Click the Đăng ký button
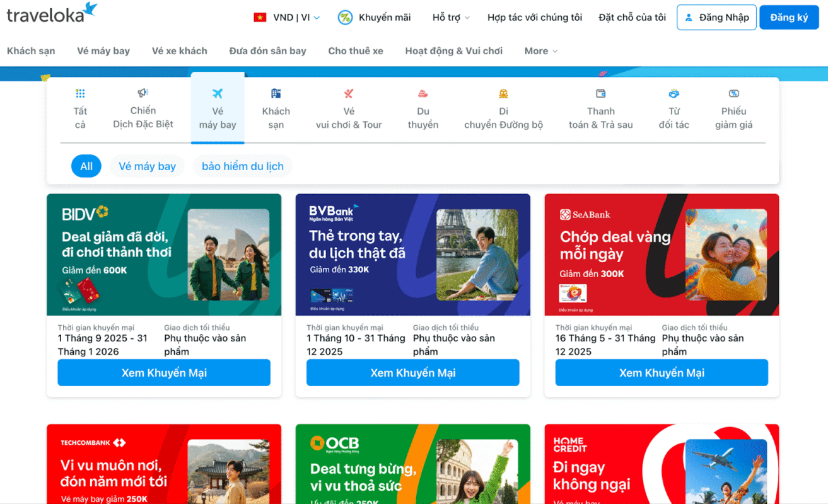This screenshot has height=504, width=828. pyautogui.click(x=788, y=18)
